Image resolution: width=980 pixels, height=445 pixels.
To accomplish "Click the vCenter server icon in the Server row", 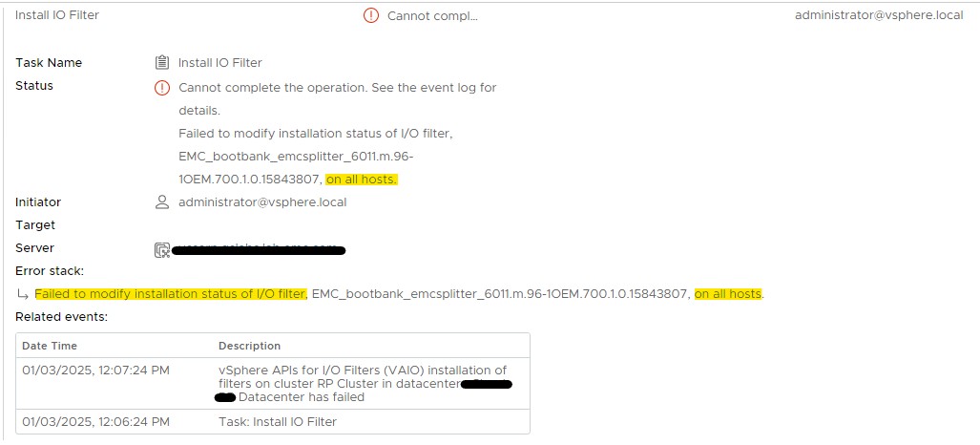I will [x=162, y=250].
